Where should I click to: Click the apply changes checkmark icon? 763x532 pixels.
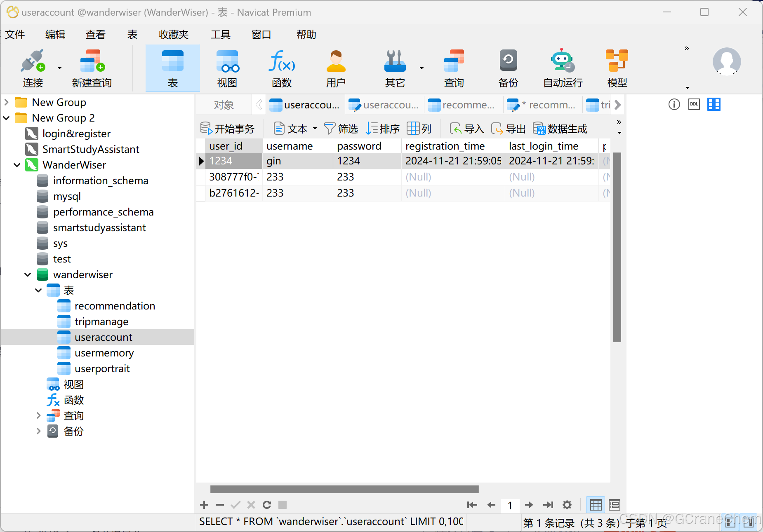coord(235,505)
